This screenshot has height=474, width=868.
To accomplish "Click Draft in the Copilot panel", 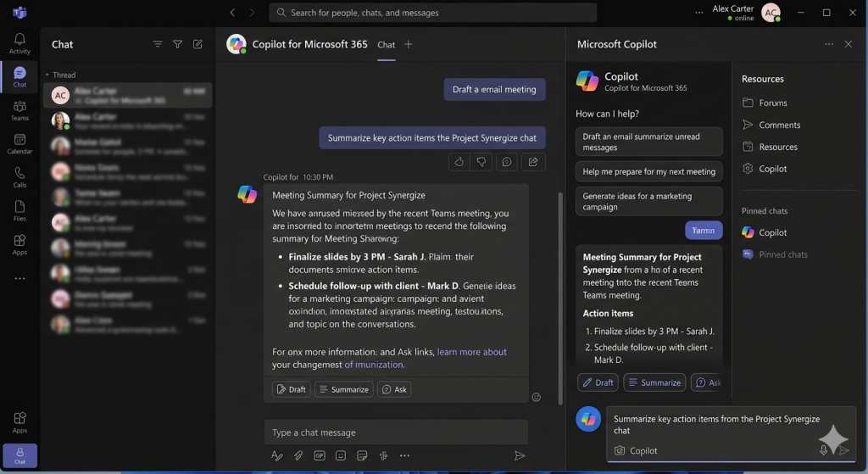I will (598, 382).
